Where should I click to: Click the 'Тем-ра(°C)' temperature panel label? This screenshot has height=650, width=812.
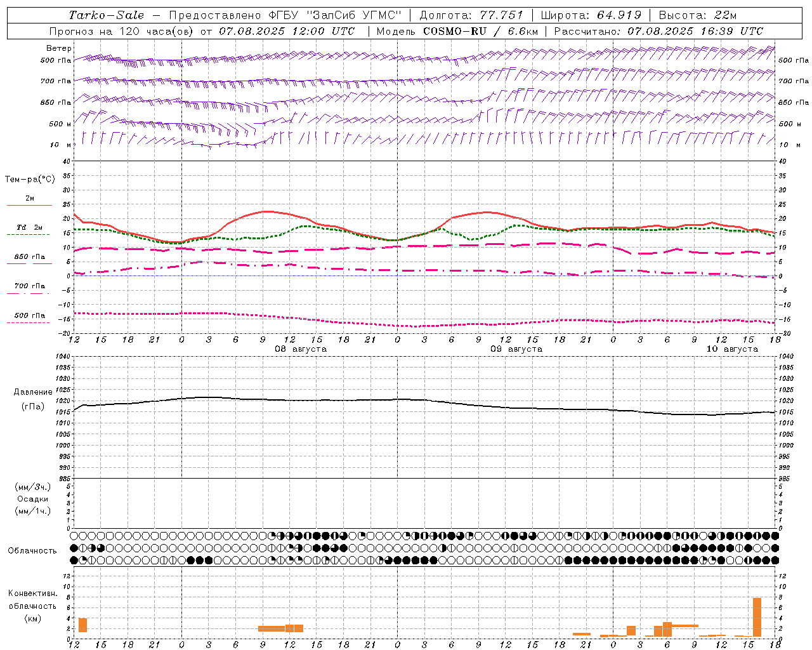pyautogui.click(x=30, y=180)
